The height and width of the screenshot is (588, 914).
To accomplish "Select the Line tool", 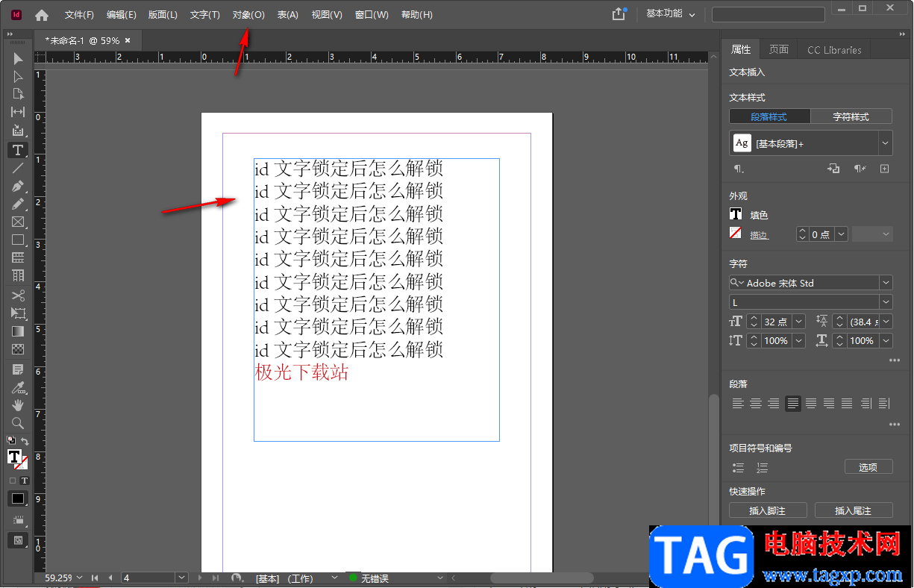I will coord(18,168).
